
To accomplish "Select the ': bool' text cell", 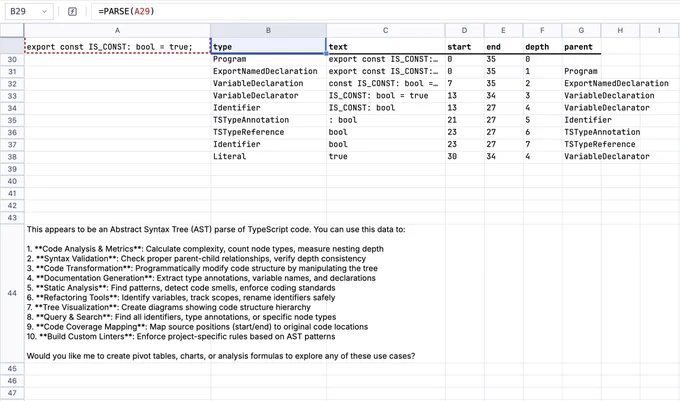I will click(x=386, y=120).
